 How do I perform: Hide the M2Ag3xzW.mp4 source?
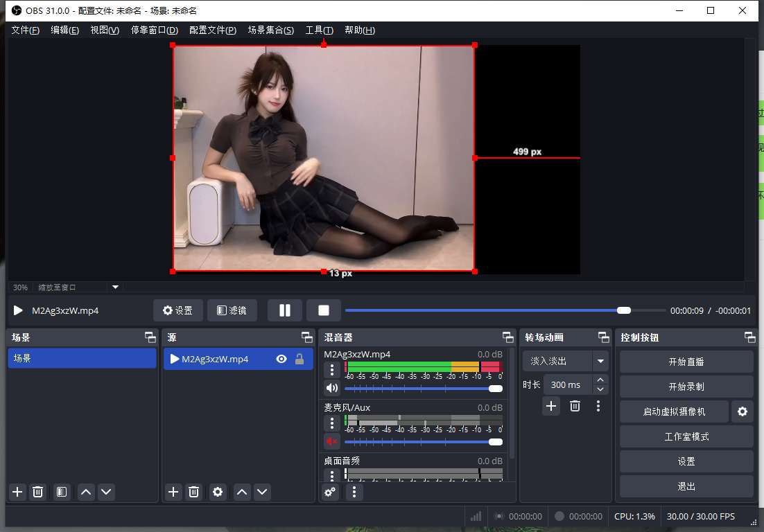[281, 359]
